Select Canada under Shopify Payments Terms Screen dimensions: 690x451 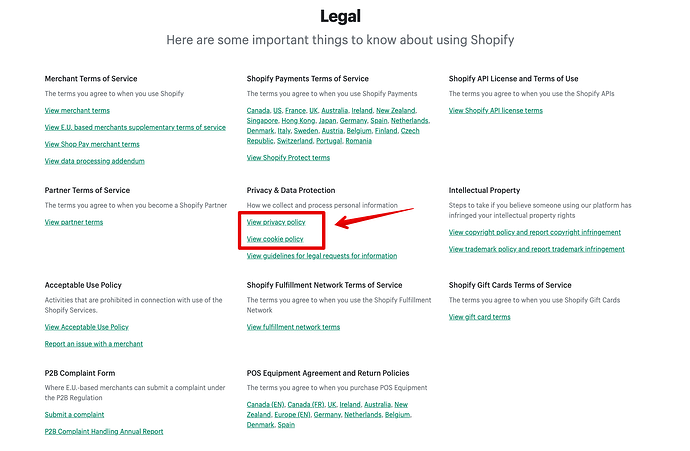[258, 110]
